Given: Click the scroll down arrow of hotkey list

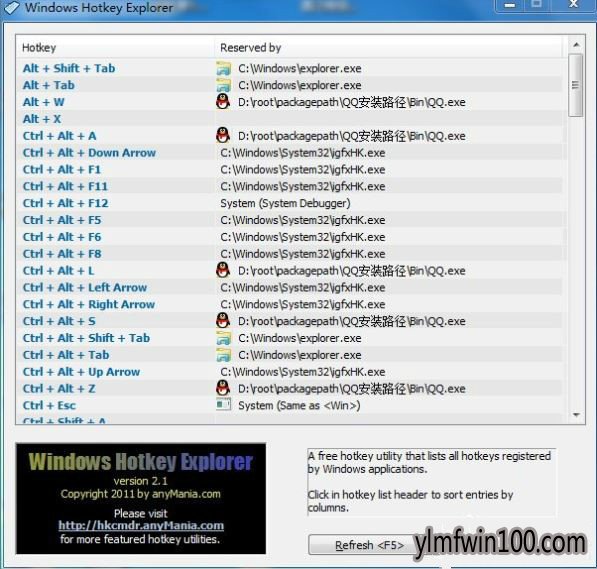Looking at the screenshot, I should [576, 415].
